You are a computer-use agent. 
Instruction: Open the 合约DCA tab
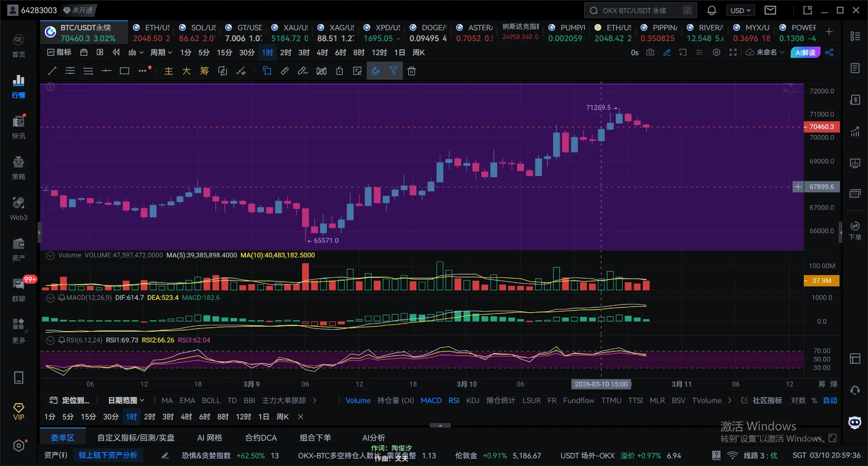tap(261, 437)
